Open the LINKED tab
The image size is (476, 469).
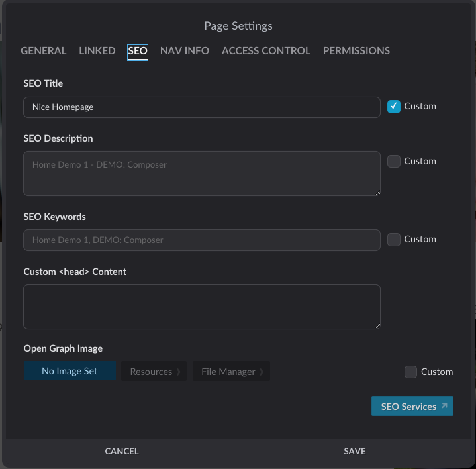[97, 51]
